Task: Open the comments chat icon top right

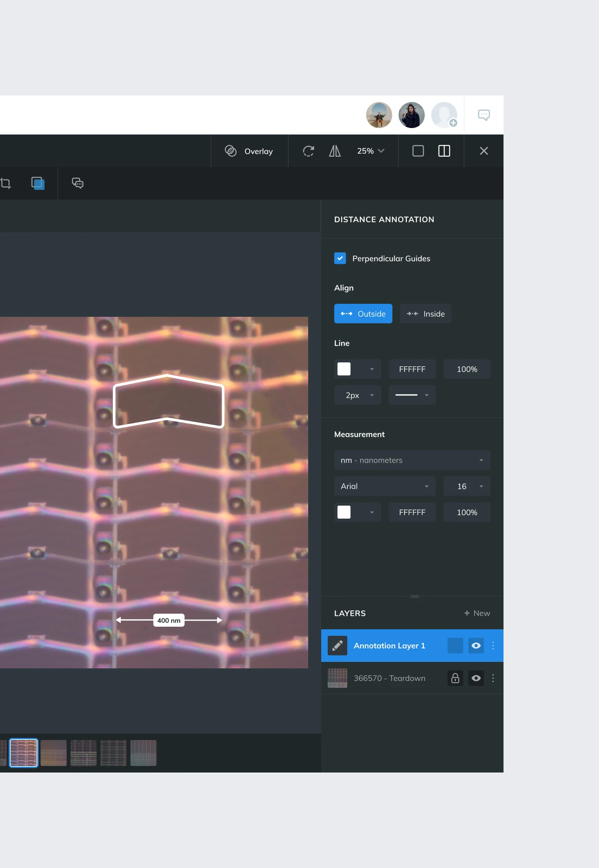Action: [x=484, y=115]
